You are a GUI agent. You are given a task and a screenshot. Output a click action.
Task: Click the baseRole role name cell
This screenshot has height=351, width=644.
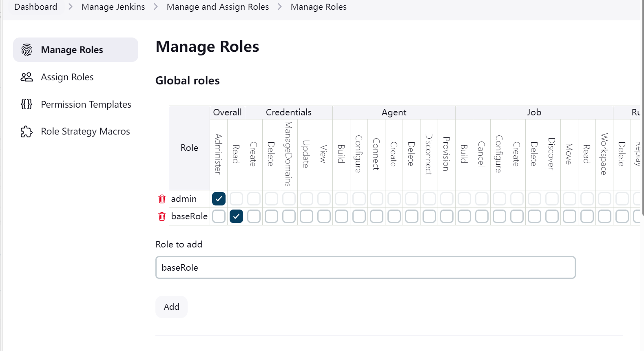(x=189, y=216)
